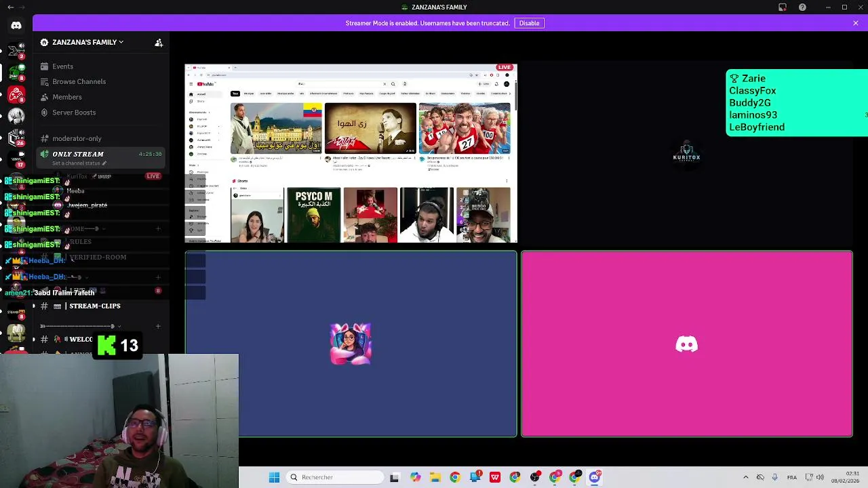Open the red game controller server
This screenshot has height=488, width=868.
point(16,94)
